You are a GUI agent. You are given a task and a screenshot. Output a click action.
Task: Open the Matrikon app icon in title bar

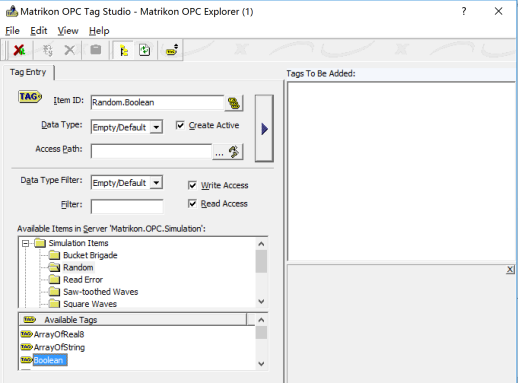click(12, 11)
